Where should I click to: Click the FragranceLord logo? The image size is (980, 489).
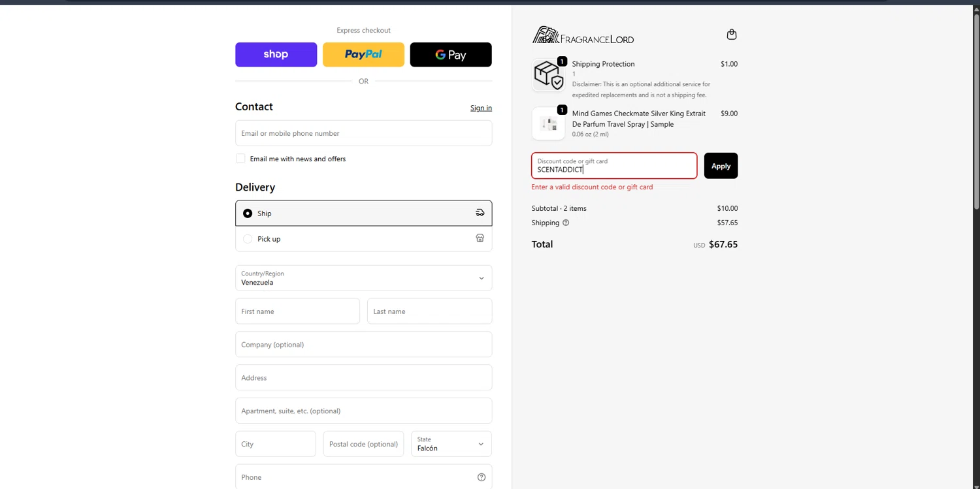583,35
